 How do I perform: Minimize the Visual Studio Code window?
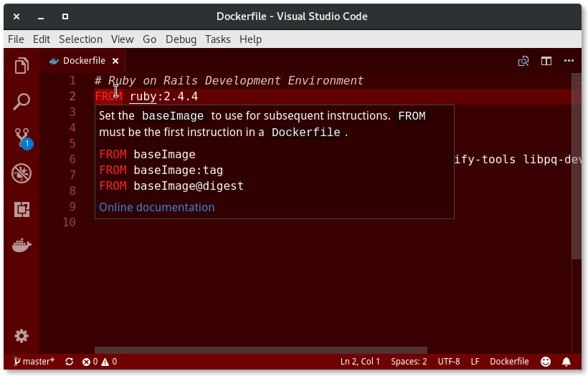tap(41, 16)
